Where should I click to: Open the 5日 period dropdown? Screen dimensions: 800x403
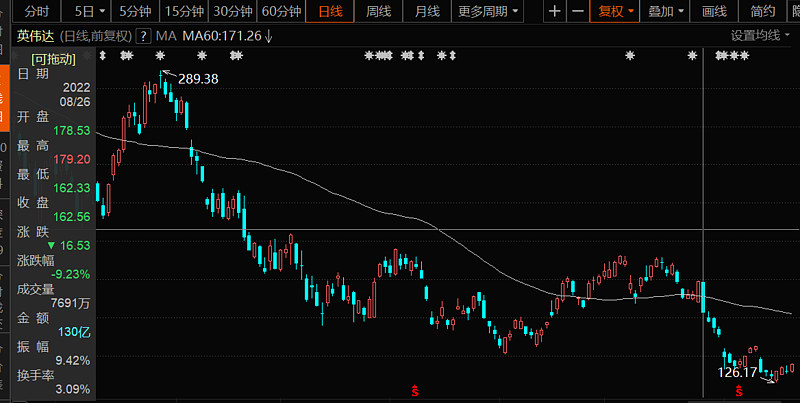[90, 11]
